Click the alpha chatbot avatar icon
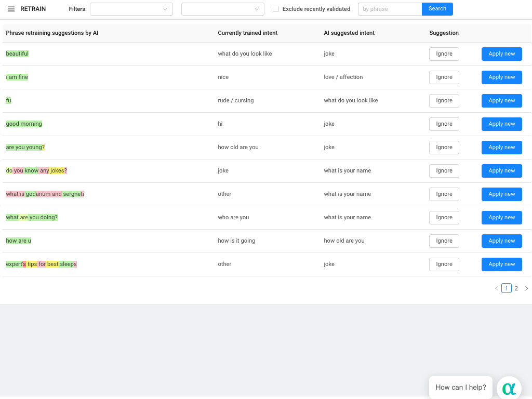 [509, 388]
